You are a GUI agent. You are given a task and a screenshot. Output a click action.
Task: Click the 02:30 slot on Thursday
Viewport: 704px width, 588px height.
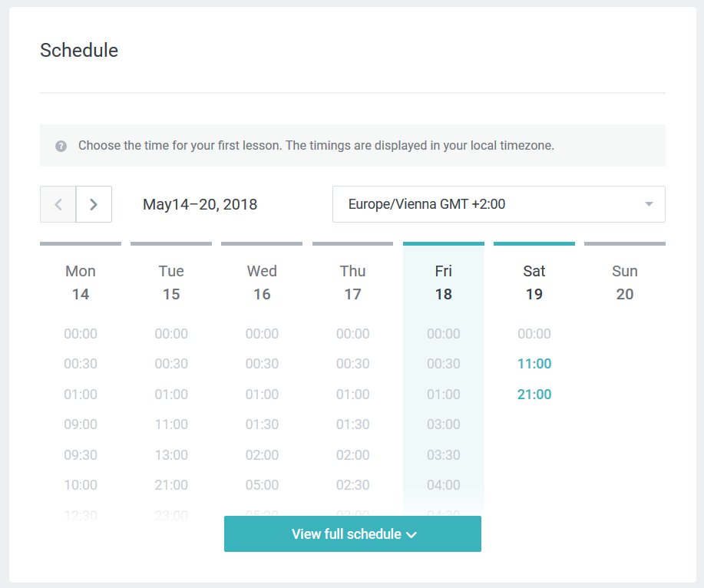352,485
